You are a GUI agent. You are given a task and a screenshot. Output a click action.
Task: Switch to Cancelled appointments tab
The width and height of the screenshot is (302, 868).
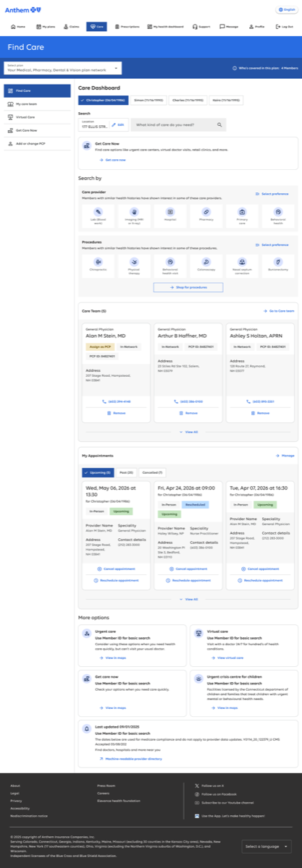point(151,472)
